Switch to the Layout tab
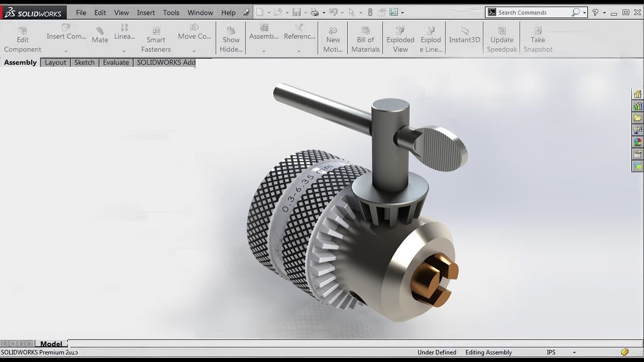Image resolution: width=644 pixels, height=362 pixels. pyautogui.click(x=55, y=62)
